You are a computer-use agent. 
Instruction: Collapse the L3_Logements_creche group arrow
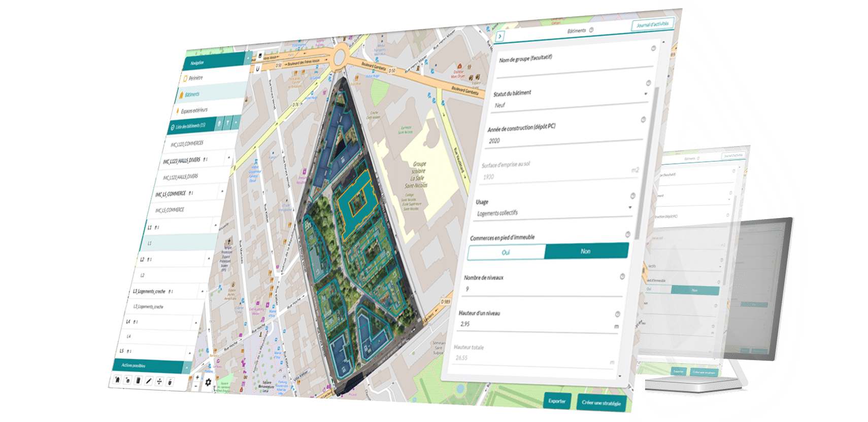(202, 291)
